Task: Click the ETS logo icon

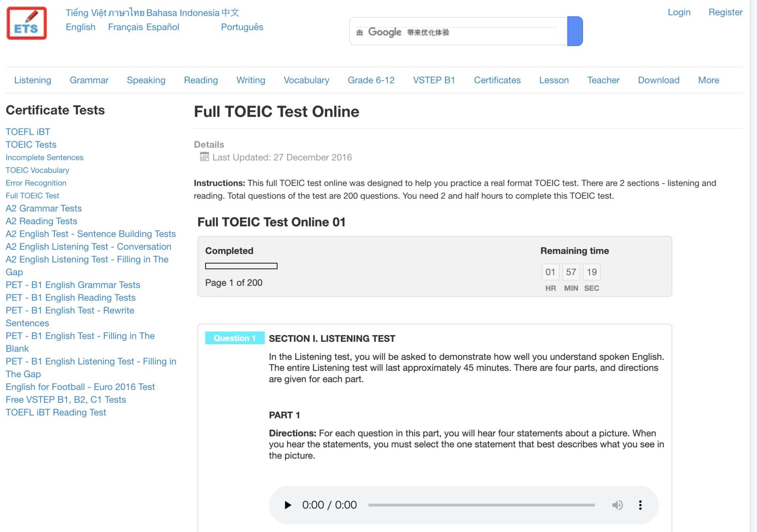Action: click(27, 23)
